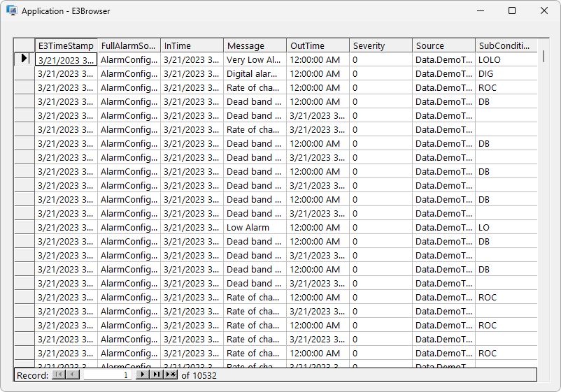Click the vertical scrollbar thumb
This screenshot has height=392, width=561.
coord(544,57)
